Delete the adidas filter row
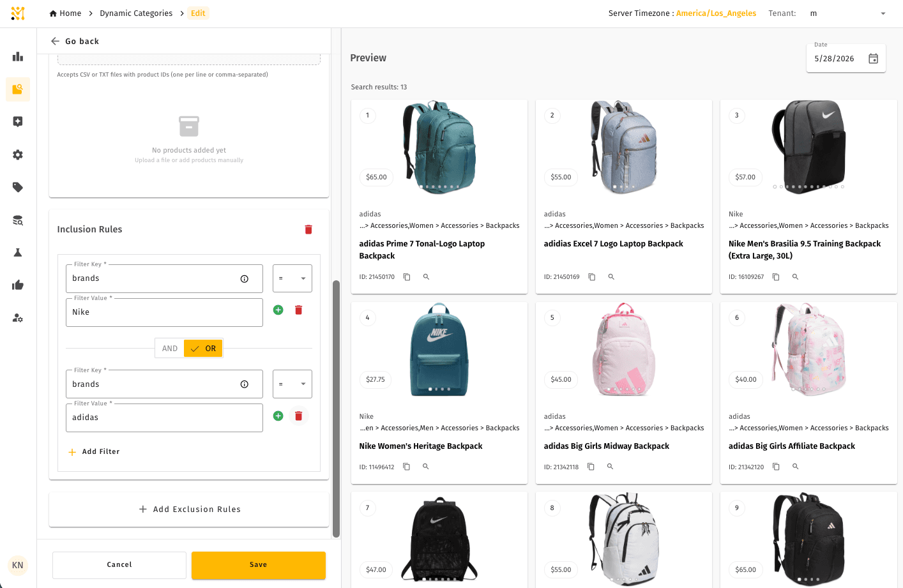Screen dimensions: 903x588 point(298,416)
